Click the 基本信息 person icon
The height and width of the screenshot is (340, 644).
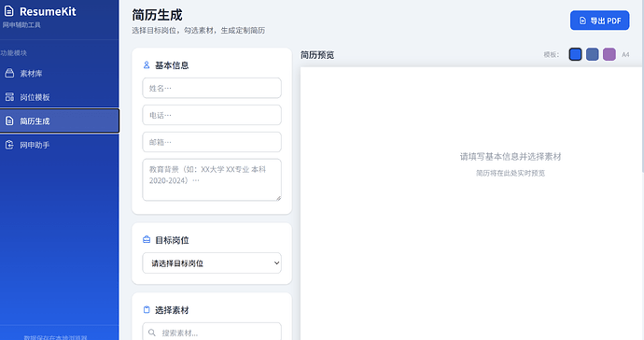point(147,65)
